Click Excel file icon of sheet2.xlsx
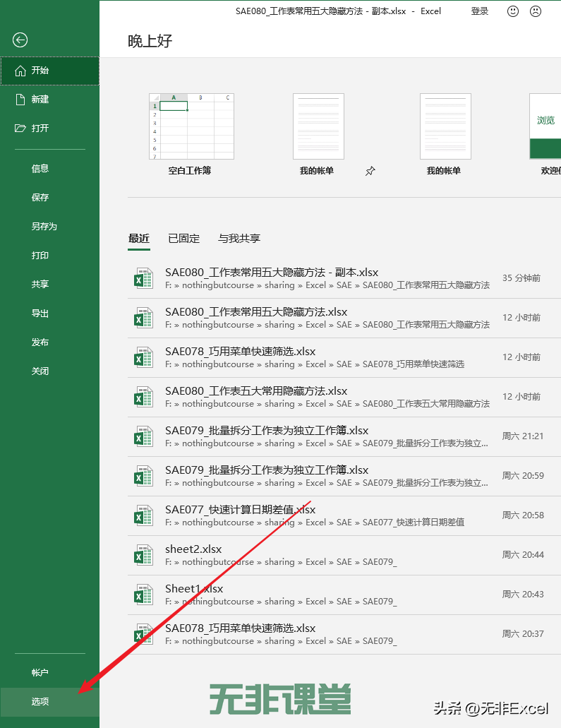The image size is (561, 728). pos(143,555)
